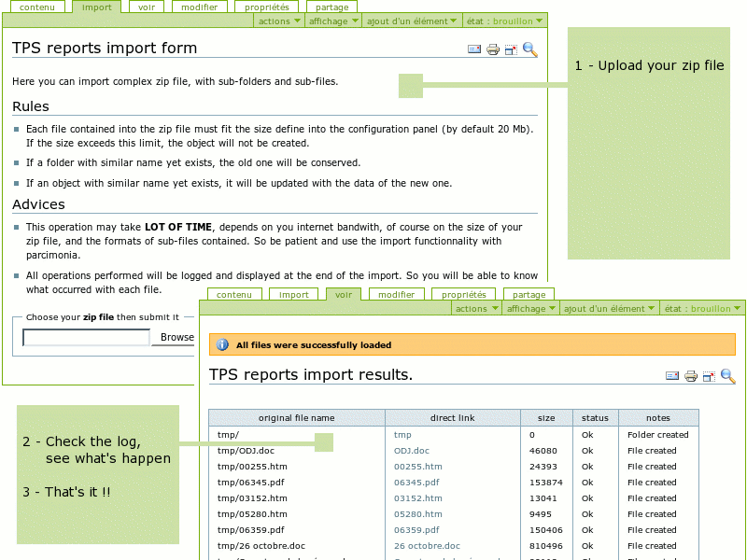
Task: Click the magnifying glass icon beside the import results title
Action: 727,376
